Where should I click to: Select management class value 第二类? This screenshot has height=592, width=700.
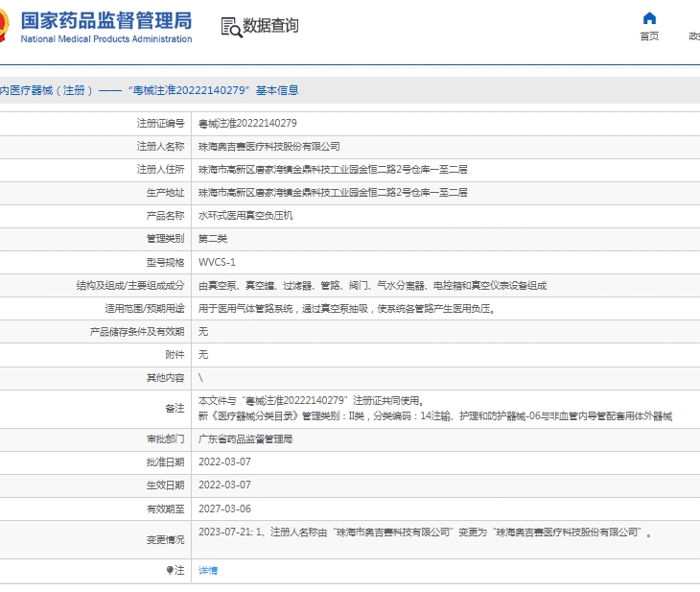(213, 239)
